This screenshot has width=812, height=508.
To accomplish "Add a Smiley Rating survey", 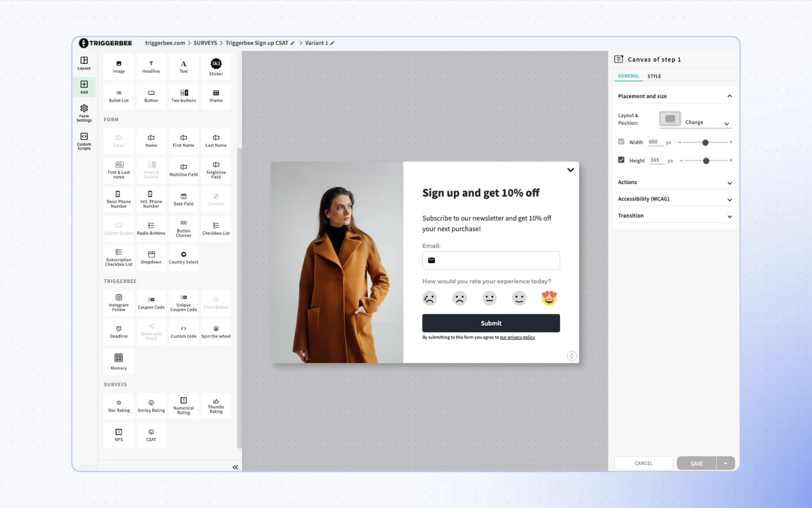I will 151,406.
